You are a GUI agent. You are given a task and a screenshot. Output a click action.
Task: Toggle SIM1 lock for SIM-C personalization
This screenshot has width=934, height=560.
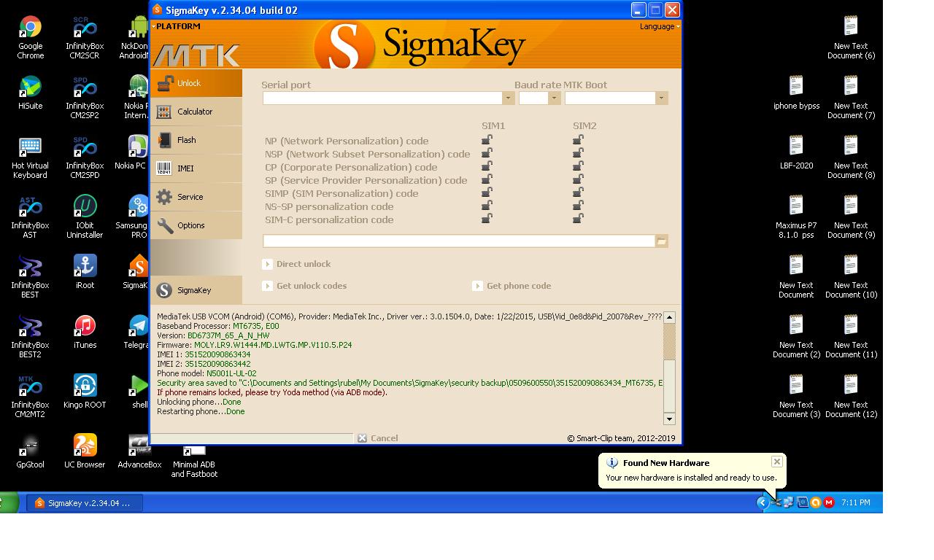487,219
